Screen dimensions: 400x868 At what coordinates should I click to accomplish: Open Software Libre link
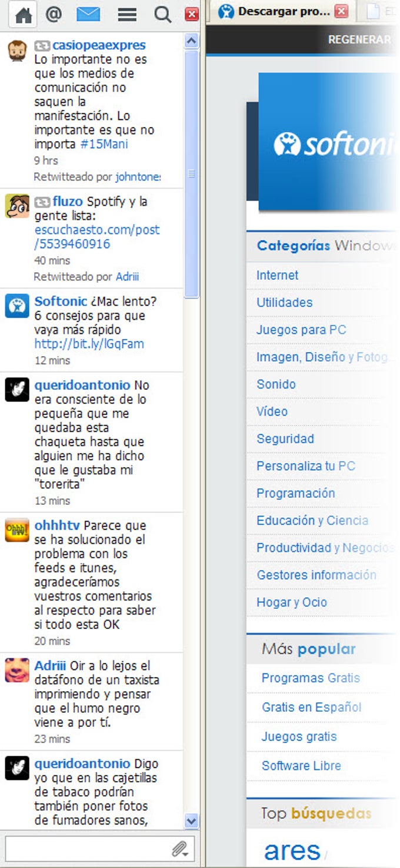(301, 766)
